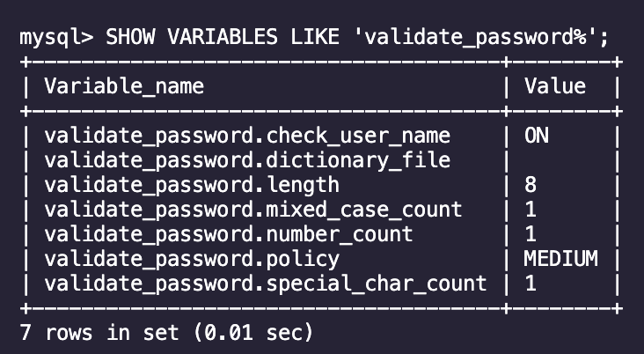Viewport: 644px width, 354px height.
Task: Click validate_password.mixed_case_count variable name
Action: pyautogui.click(x=253, y=210)
